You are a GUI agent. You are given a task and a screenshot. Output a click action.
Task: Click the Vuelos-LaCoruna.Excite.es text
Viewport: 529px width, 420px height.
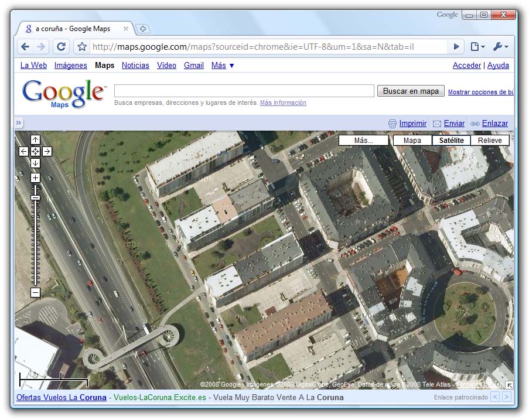[x=159, y=397]
